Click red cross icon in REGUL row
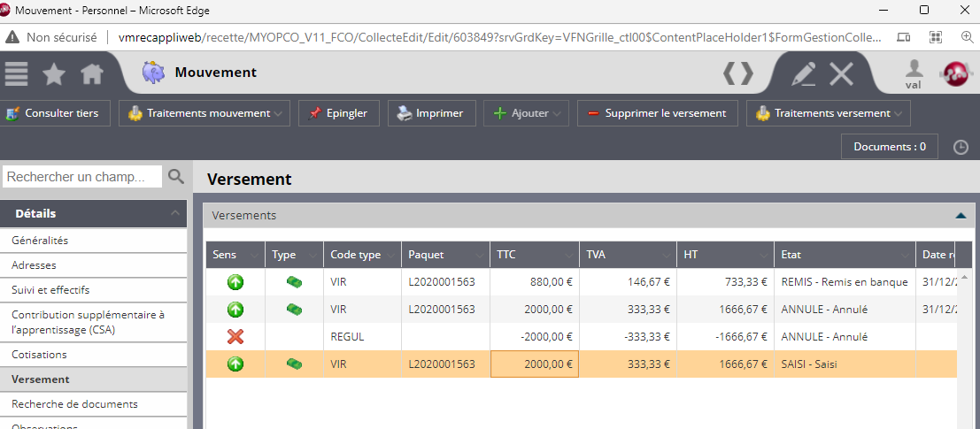Image resolution: width=980 pixels, height=429 pixels. pos(235,337)
